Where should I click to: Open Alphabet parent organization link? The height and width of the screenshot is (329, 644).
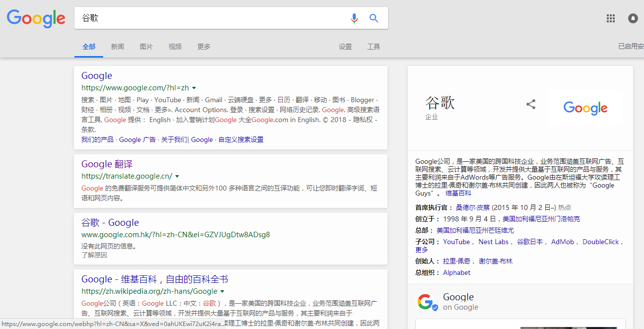(457, 272)
